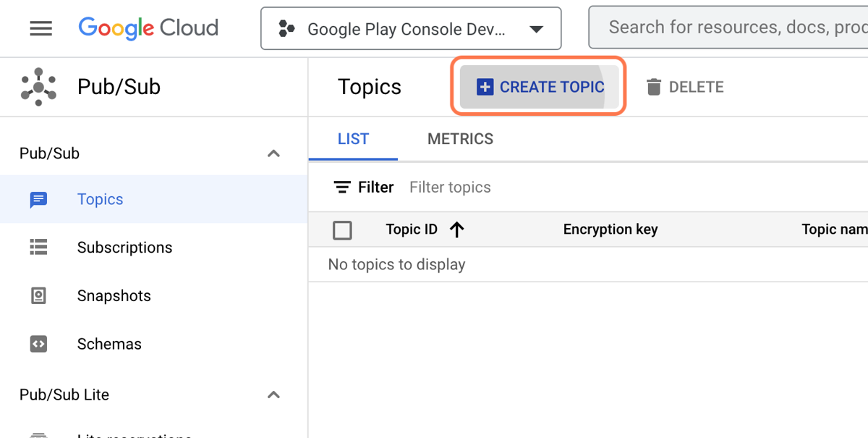Click the No topics to display message
This screenshot has height=438, width=868.
pyautogui.click(x=396, y=264)
